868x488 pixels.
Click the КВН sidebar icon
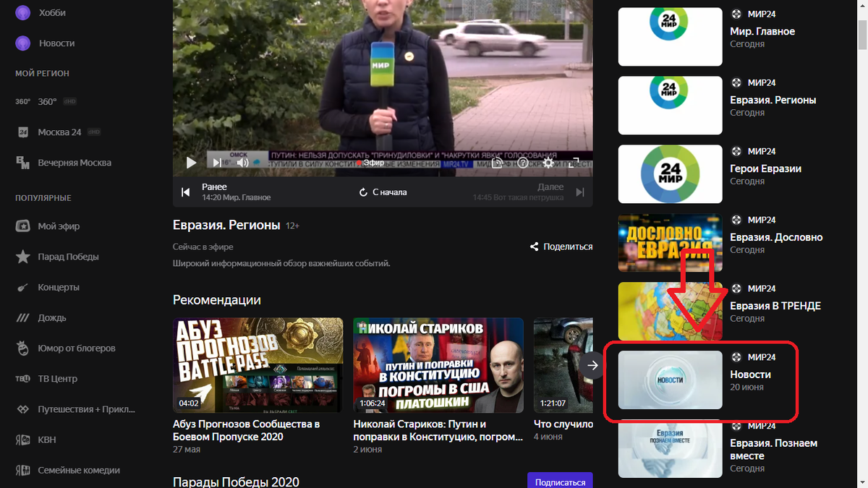(23, 440)
